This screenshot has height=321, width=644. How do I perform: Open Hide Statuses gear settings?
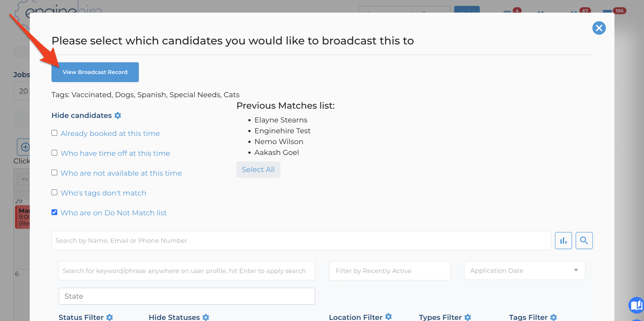click(206, 317)
